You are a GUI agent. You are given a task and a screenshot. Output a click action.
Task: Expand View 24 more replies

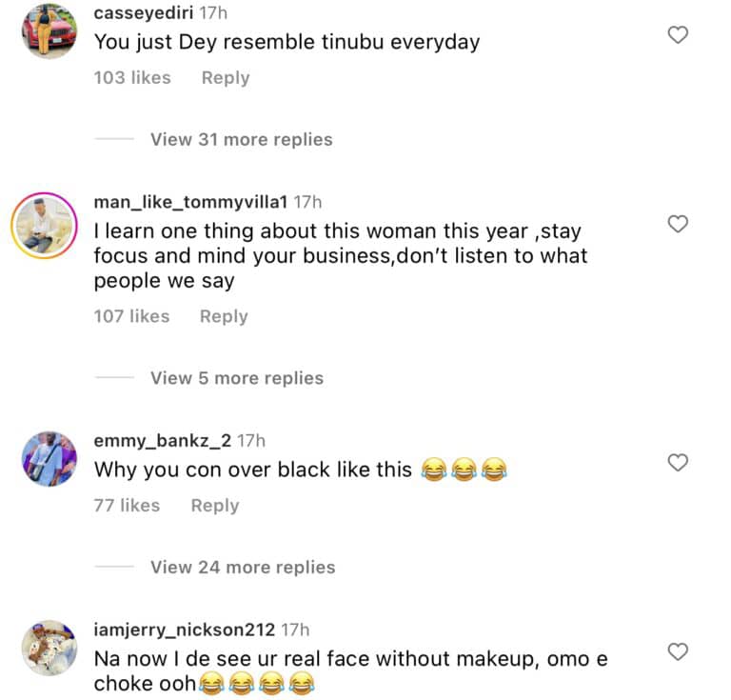pos(243,567)
